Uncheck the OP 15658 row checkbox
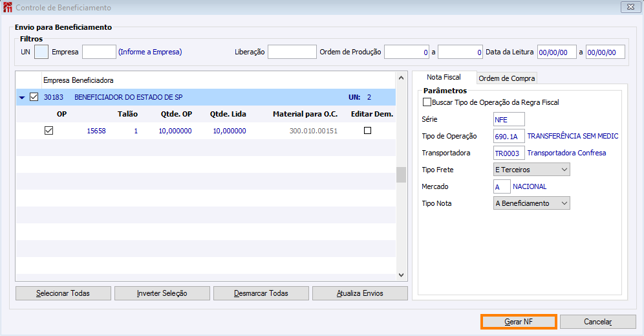644x336 pixels. (49, 130)
